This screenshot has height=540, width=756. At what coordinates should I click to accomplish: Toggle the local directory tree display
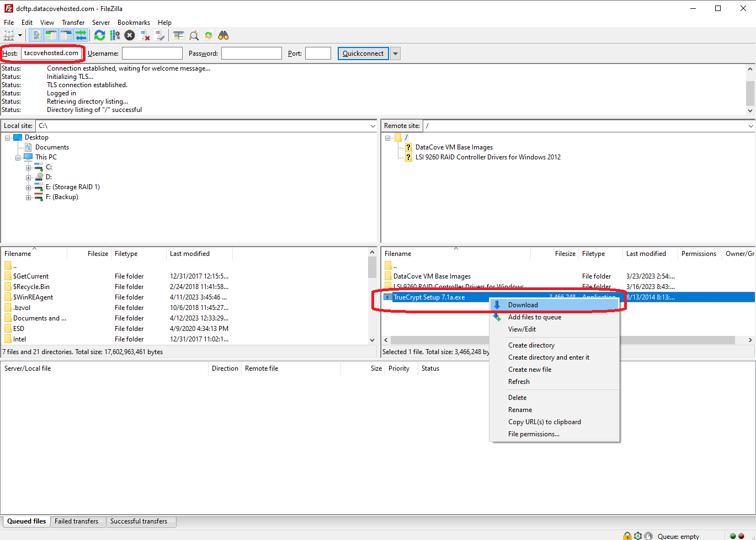coord(51,35)
